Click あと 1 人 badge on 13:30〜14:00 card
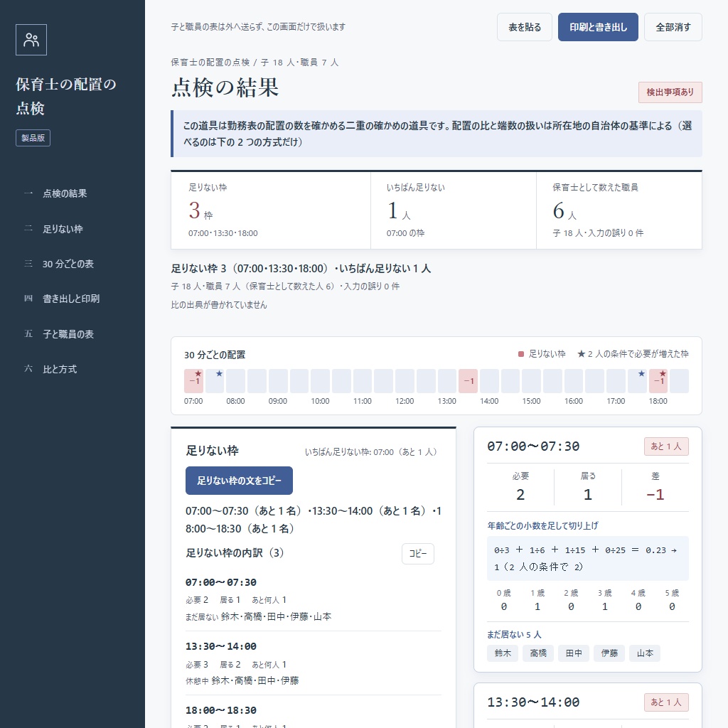 [666, 702]
